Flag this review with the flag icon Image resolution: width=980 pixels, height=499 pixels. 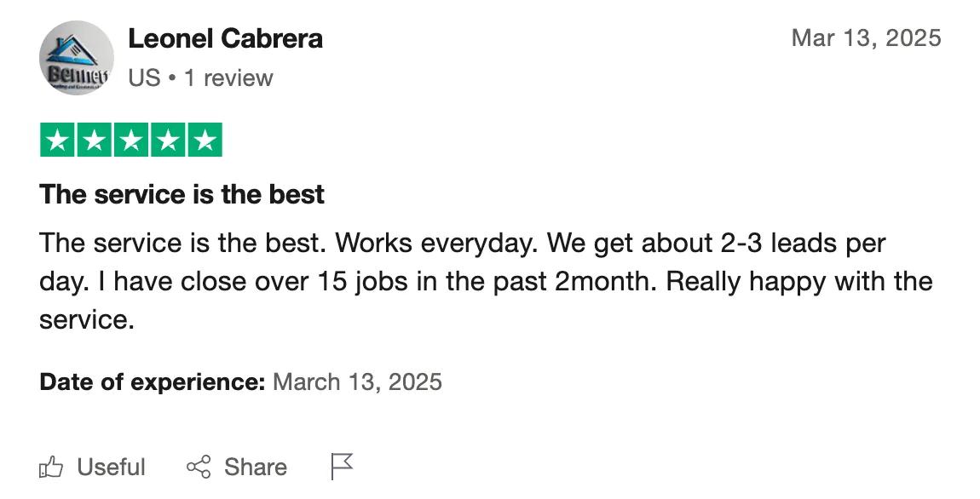click(x=342, y=467)
